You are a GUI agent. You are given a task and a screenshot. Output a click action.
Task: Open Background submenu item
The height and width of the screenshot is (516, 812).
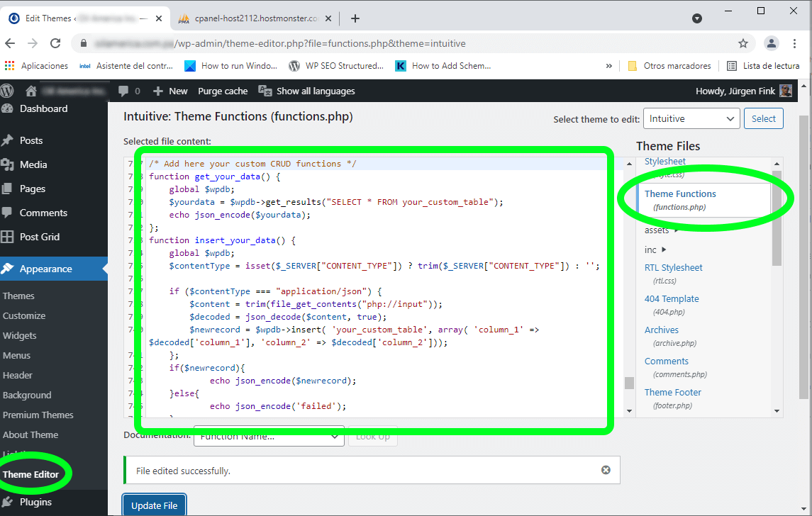tap(27, 395)
